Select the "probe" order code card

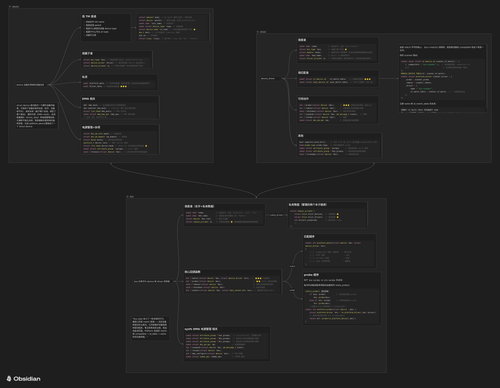342,298
